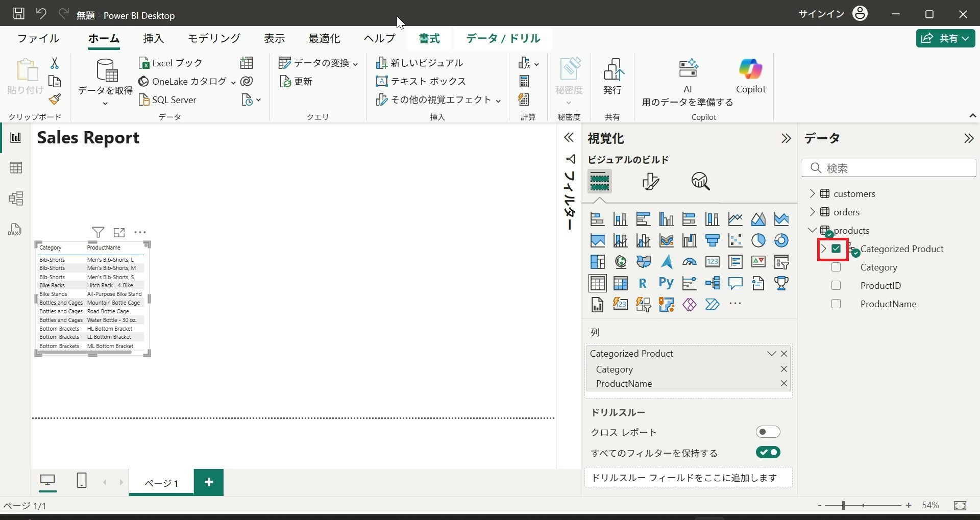Click the zoom out minus button

(x=819, y=505)
